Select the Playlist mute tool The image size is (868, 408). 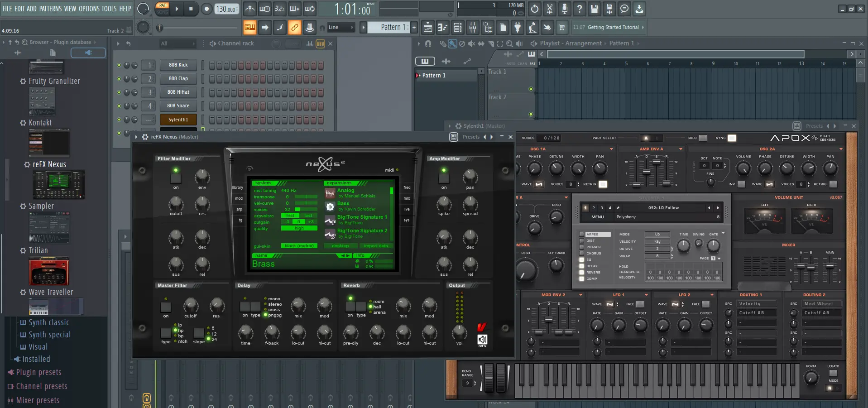pyautogui.click(x=471, y=44)
